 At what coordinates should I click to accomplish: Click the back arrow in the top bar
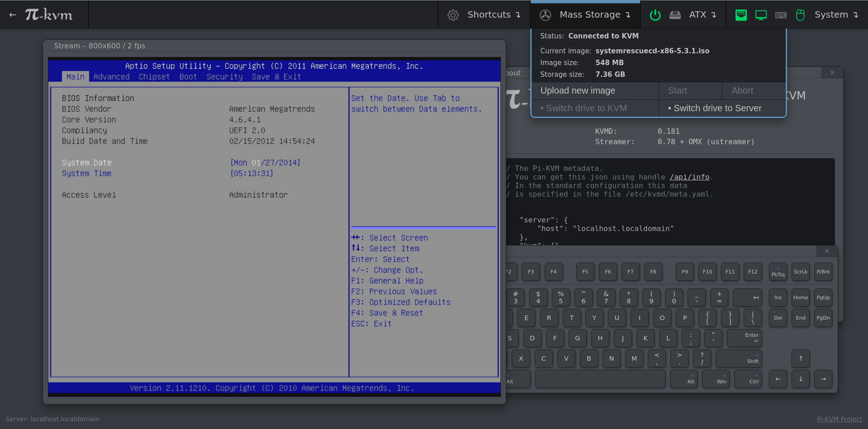coord(12,14)
